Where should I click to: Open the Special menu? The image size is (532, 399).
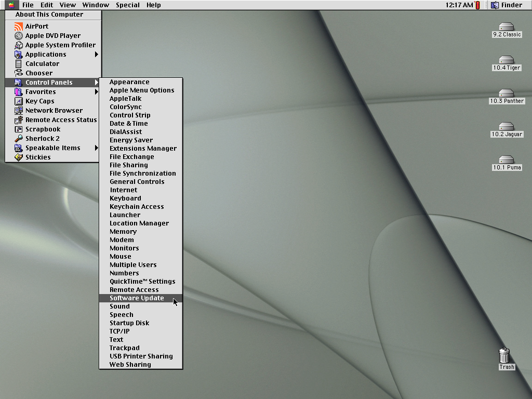click(x=128, y=5)
